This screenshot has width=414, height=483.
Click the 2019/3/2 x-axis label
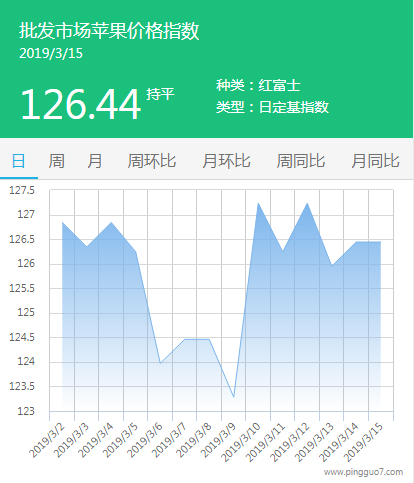[47, 440]
